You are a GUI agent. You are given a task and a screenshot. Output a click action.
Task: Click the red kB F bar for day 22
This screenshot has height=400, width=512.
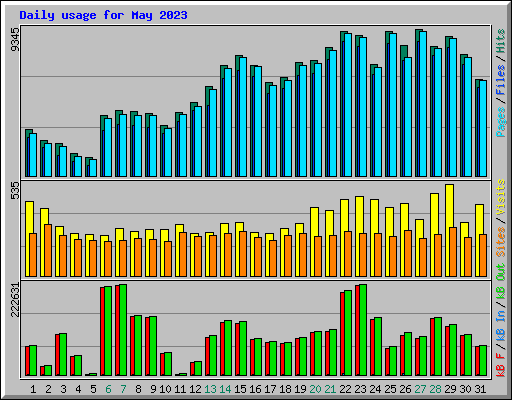[x=342, y=334]
